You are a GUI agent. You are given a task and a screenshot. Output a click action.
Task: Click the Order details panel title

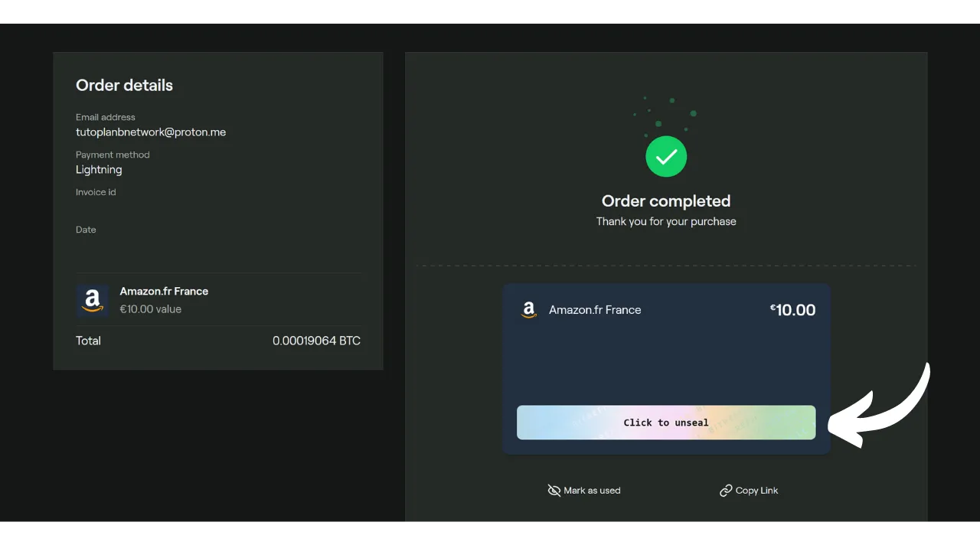(x=124, y=85)
